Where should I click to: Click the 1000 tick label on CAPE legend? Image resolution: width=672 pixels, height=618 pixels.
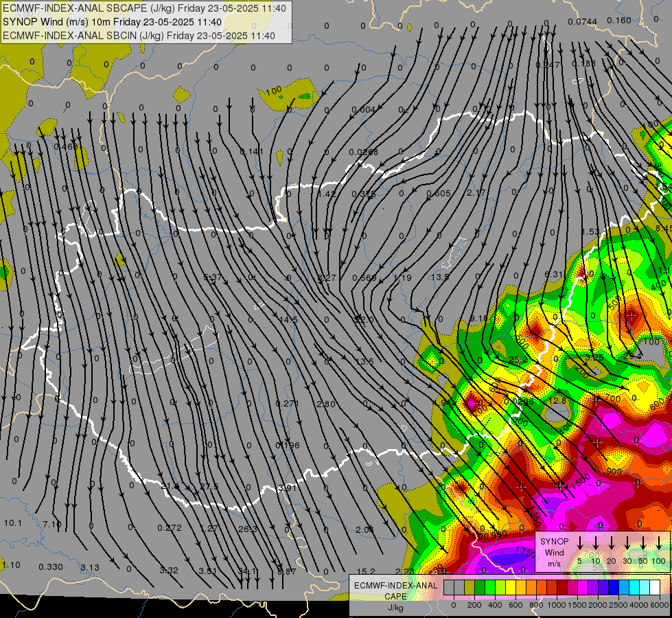(557, 605)
